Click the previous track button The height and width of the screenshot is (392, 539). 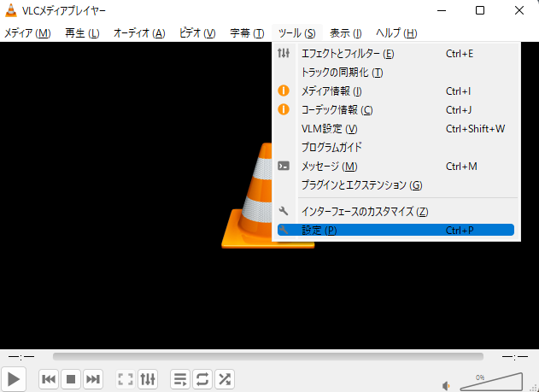[x=49, y=378]
